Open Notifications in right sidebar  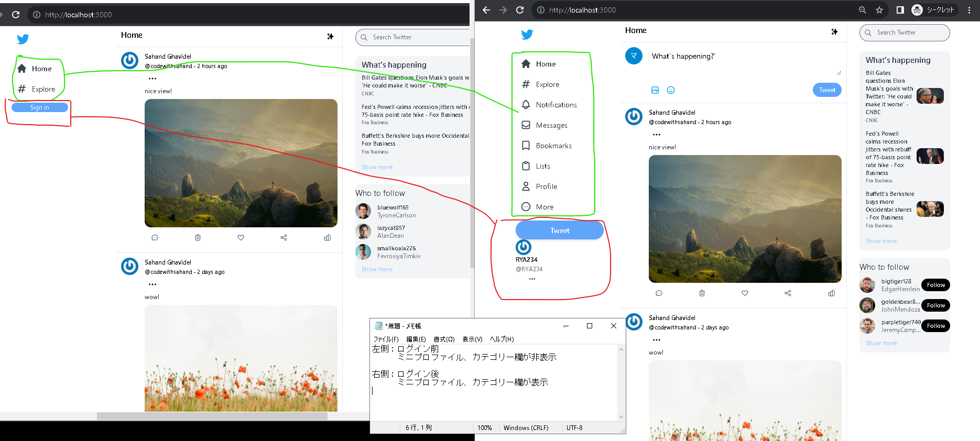[549, 105]
